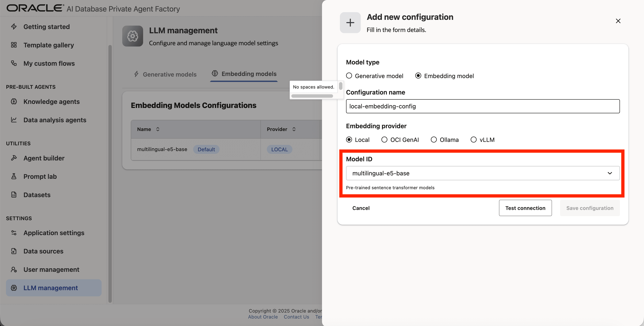Open My custom flows flow icon
Screen dimensions: 644x326
[x=14, y=63]
